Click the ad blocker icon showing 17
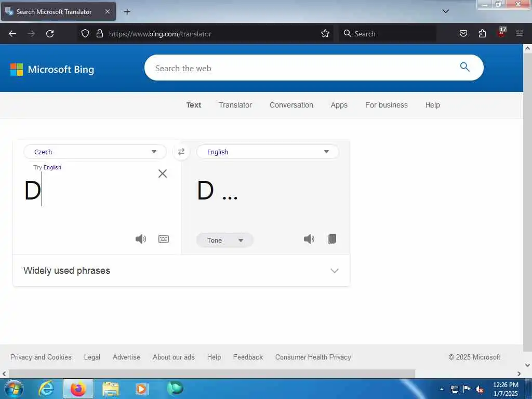 click(501, 33)
